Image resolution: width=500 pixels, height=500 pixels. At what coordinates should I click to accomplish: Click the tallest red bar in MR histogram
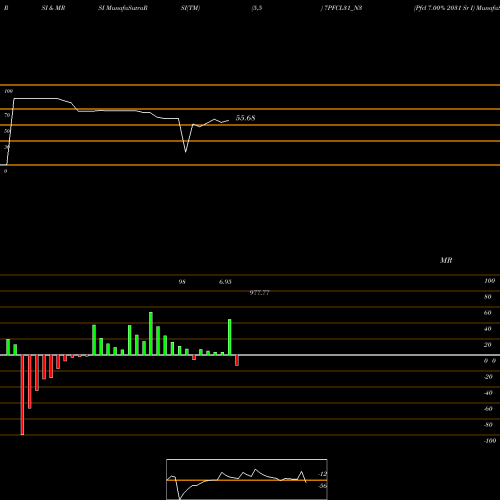(x=22, y=395)
